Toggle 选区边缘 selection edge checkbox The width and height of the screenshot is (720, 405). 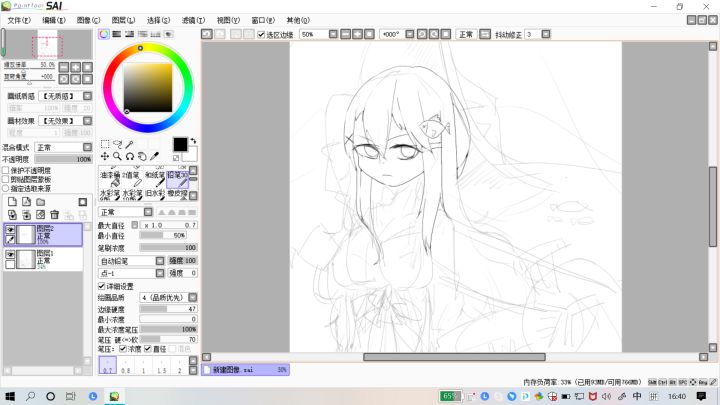tap(261, 34)
